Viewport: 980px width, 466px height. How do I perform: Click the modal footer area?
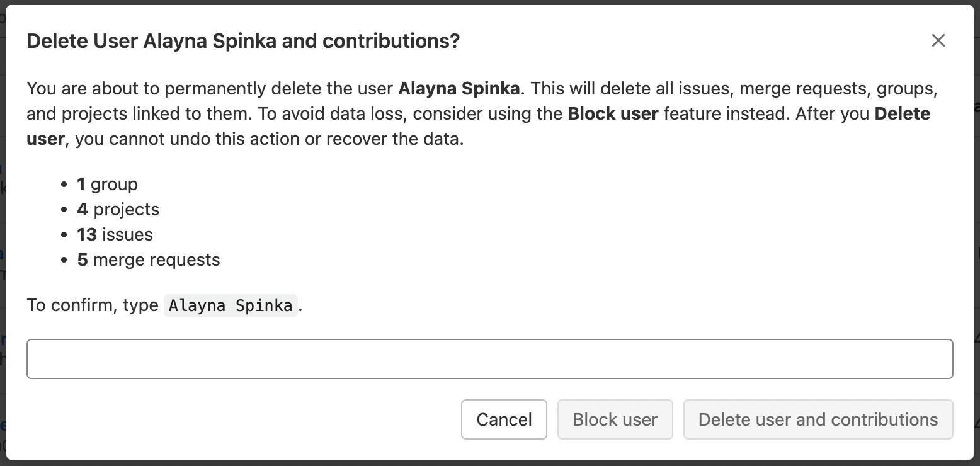click(252, 419)
